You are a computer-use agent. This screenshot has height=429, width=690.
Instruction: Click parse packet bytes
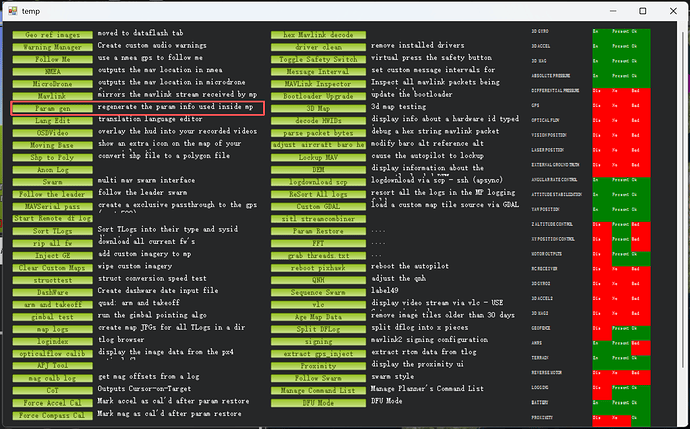[318, 133]
